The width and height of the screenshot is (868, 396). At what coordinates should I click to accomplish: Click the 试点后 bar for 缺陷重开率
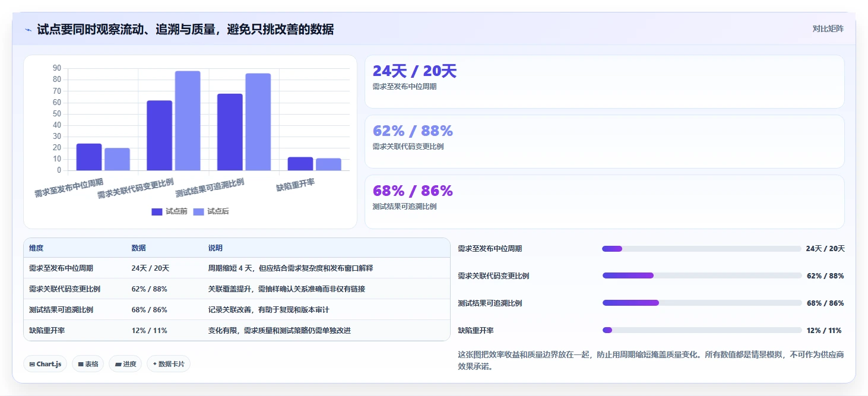(x=328, y=164)
